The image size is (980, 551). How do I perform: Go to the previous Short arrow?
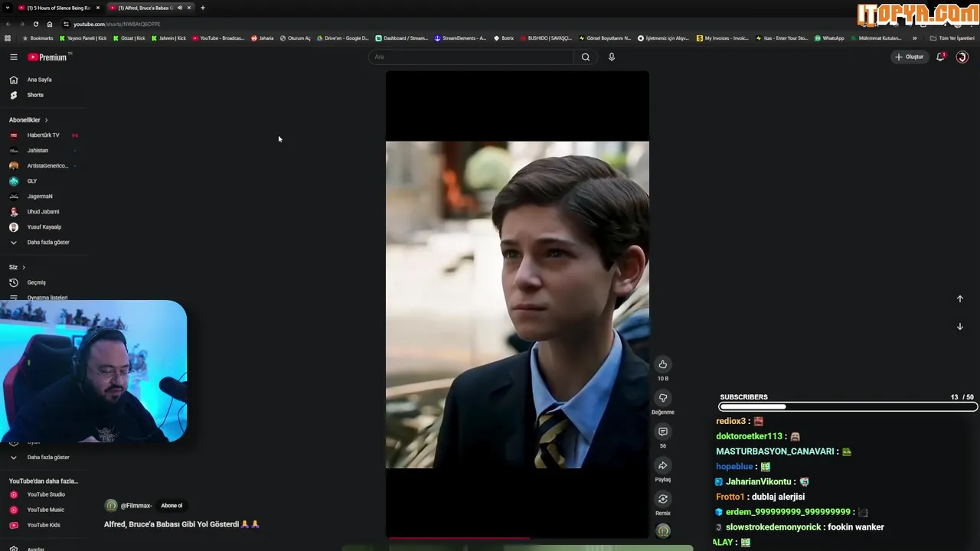960,299
